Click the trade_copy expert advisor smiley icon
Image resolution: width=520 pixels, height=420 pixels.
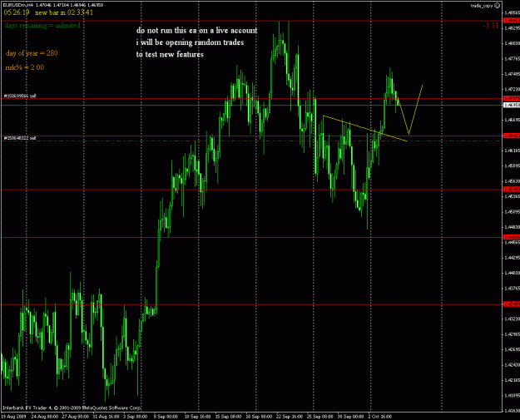(497, 5)
